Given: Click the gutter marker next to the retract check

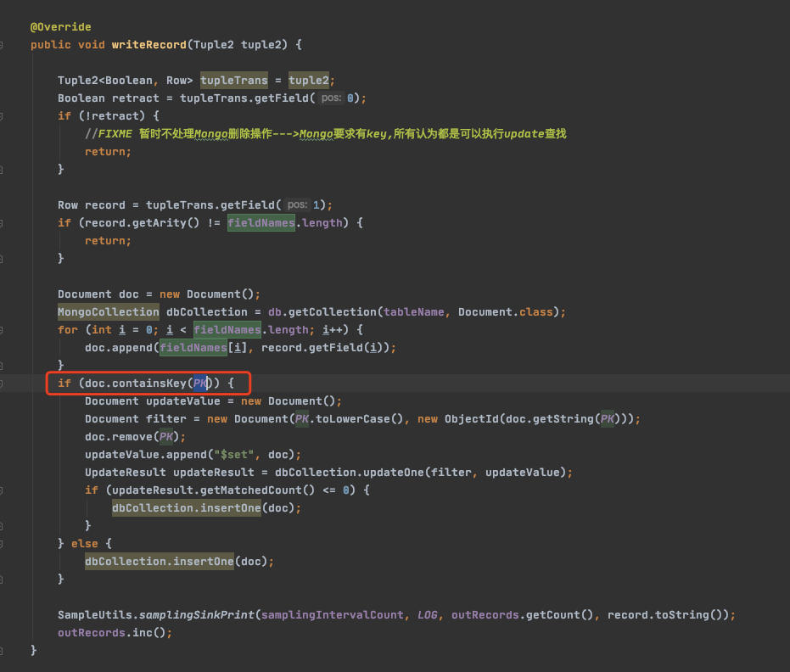Looking at the screenshot, I should [7, 115].
